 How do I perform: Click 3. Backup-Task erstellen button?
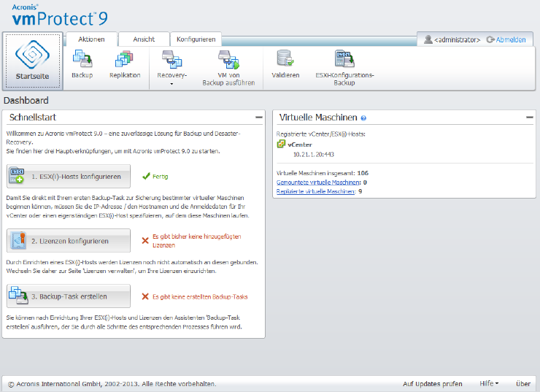coord(69,296)
